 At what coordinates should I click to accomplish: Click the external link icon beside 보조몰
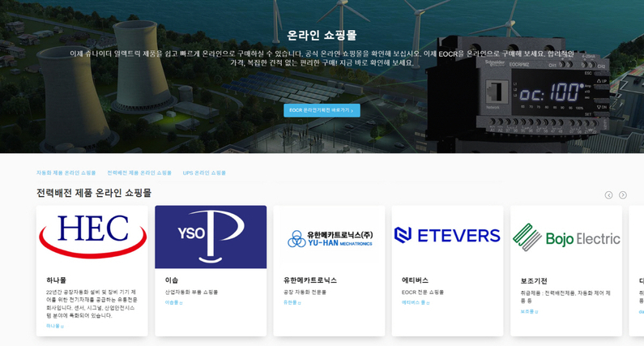(536, 312)
